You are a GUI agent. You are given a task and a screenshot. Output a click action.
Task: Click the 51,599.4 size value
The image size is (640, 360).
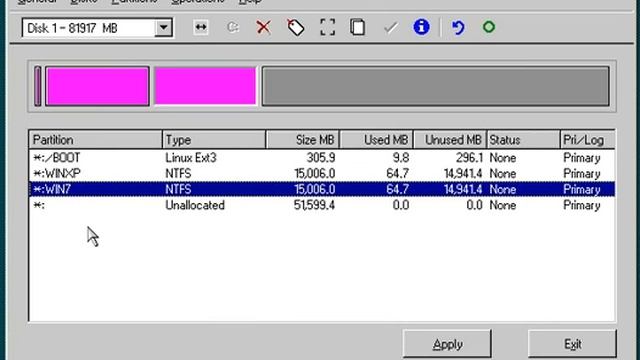click(314, 205)
